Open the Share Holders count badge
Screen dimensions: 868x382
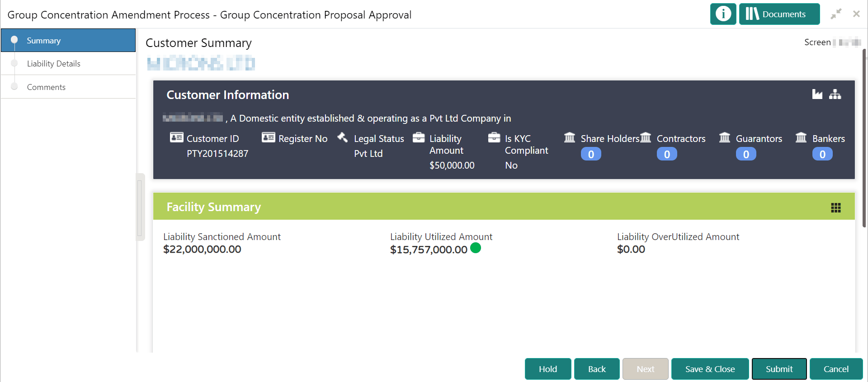(x=590, y=154)
